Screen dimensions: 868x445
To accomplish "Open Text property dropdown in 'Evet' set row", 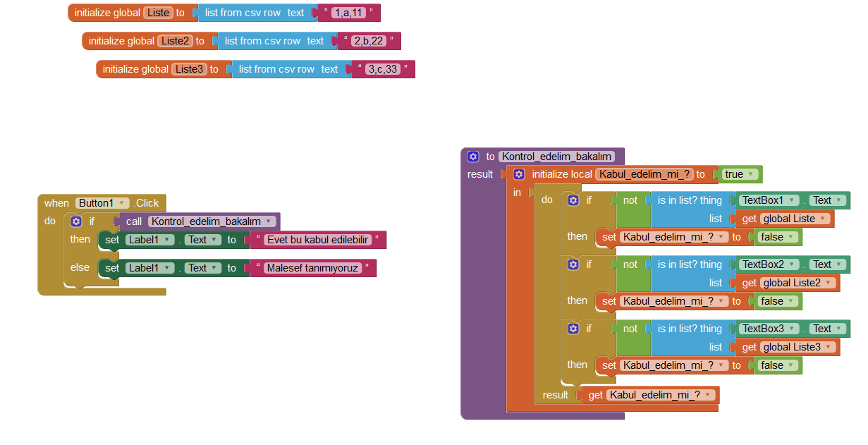I will pos(202,240).
